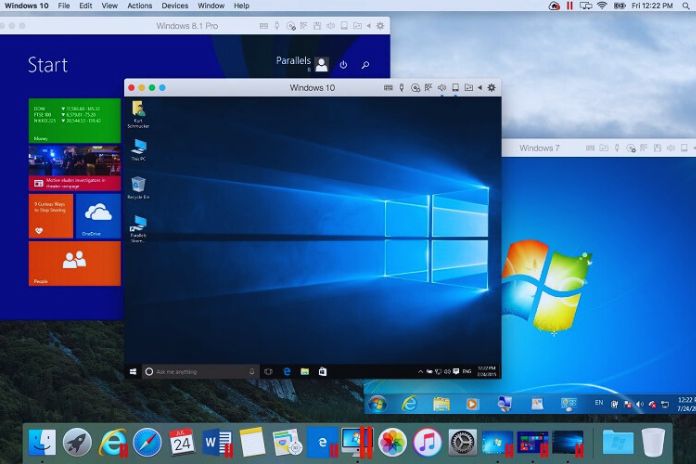This screenshot has height=464, width=696.
Task: Open Windows Explorer from Windows 7 taskbar
Action: point(441,404)
